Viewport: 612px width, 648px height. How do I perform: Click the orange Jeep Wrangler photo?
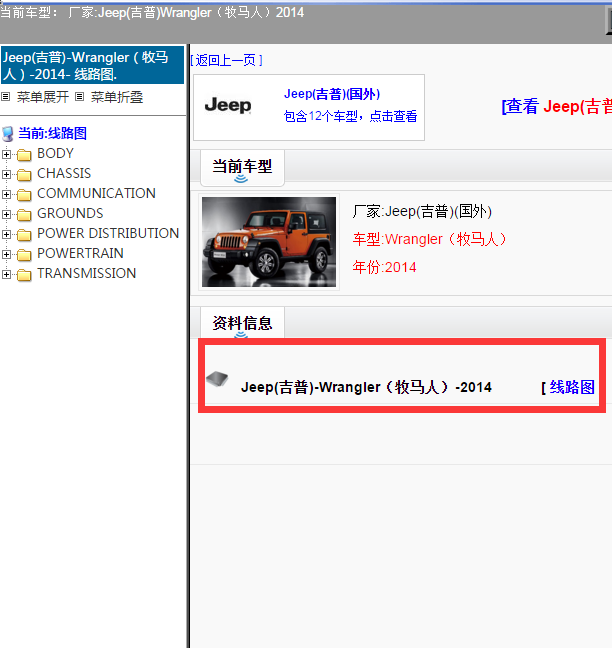pos(269,242)
